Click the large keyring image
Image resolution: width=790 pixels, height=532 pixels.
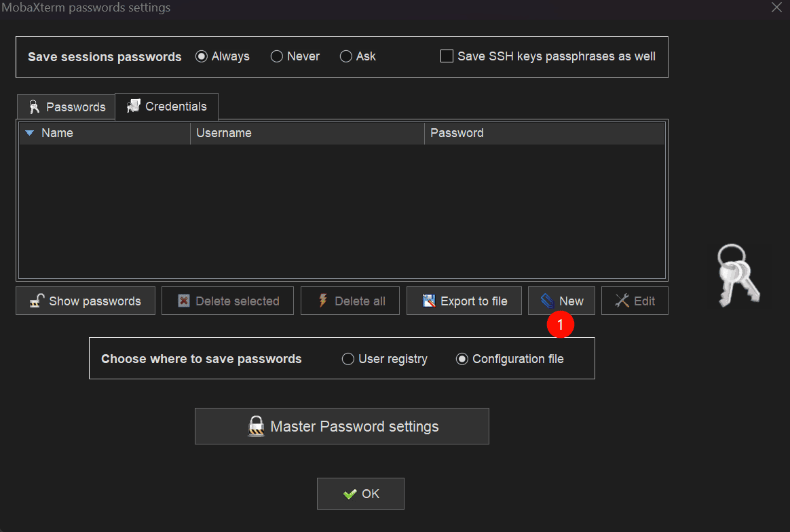(x=738, y=275)
